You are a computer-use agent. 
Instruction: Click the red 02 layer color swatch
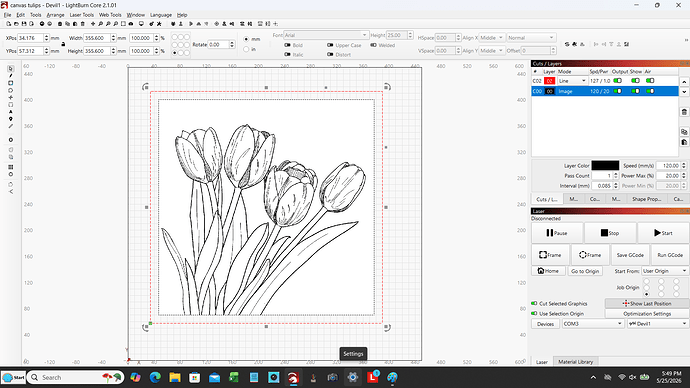coord(549,81)
